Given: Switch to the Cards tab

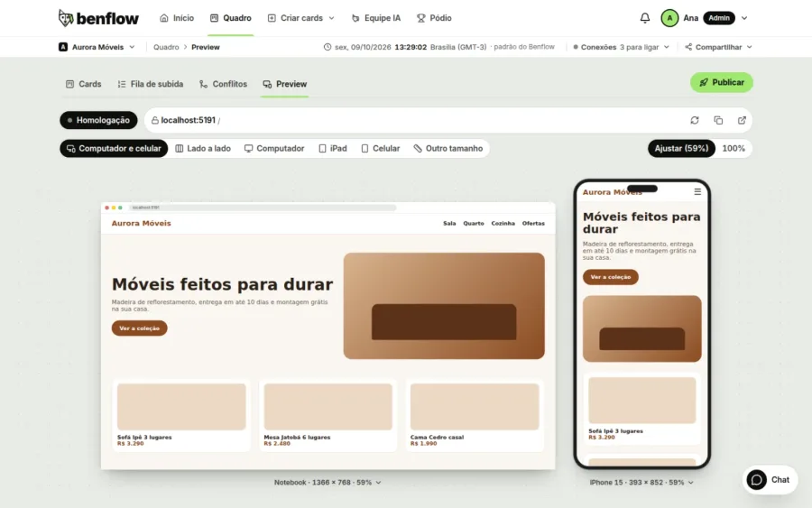Looking at the screenshot, I should point(83,84).
